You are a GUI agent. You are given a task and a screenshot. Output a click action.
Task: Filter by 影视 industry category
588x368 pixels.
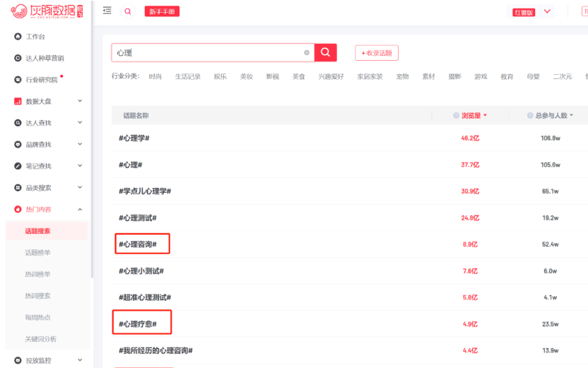273,76
